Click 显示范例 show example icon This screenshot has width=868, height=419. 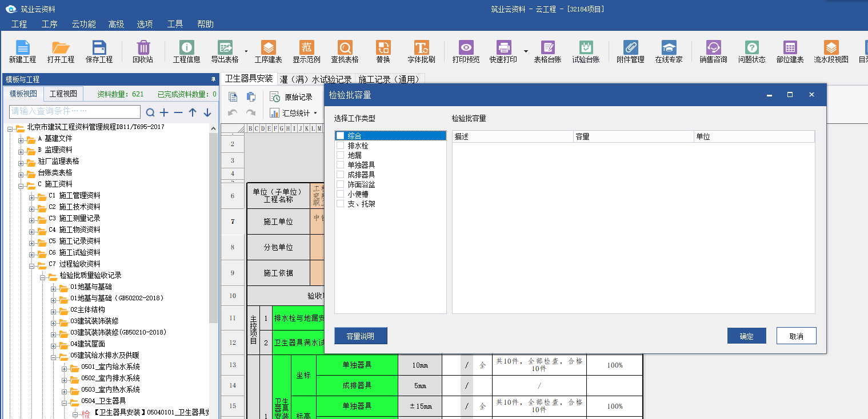(307, 52)
